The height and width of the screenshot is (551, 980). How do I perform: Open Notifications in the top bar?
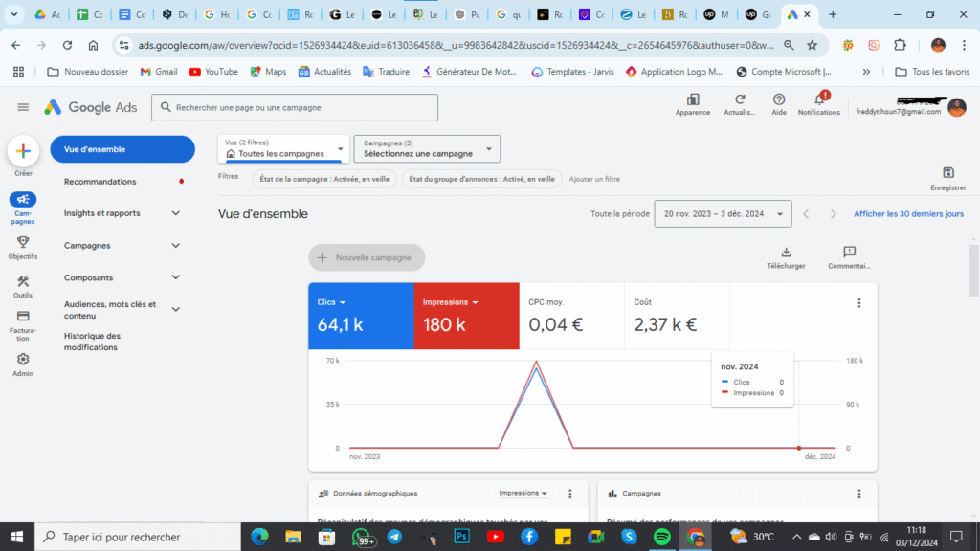coord(818,105)
